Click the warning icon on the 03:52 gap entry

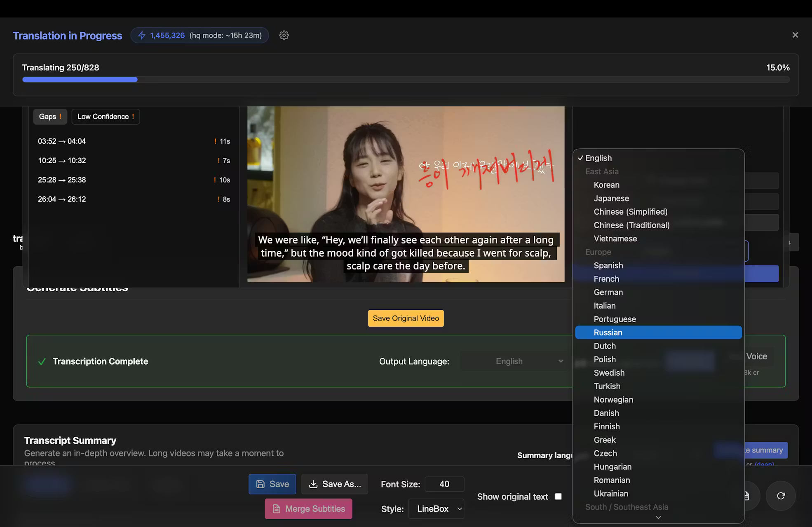pyautogui.click(x=216, y=141)
